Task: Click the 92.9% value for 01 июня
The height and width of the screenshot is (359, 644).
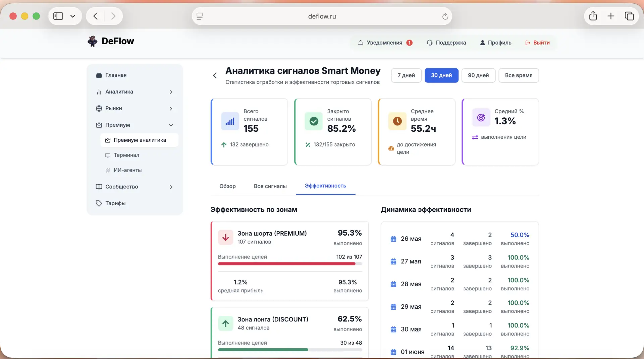Action: click(520, 348)
